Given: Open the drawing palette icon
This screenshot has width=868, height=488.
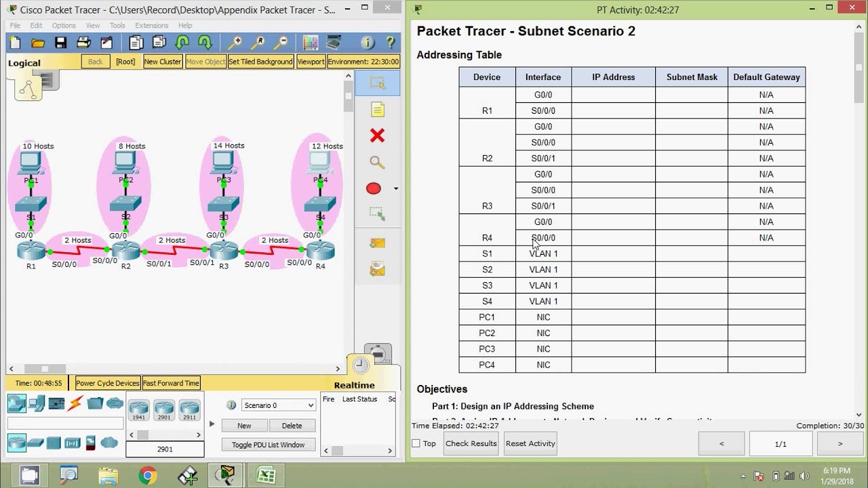Looking at the screenshot, I should click(311, 43).
